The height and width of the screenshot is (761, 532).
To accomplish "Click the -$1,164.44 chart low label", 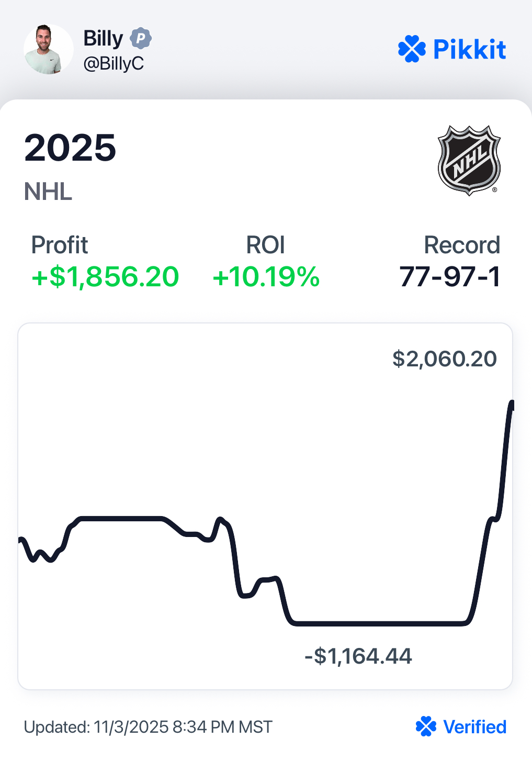I will pyautogui.click(x=358, y=656).
